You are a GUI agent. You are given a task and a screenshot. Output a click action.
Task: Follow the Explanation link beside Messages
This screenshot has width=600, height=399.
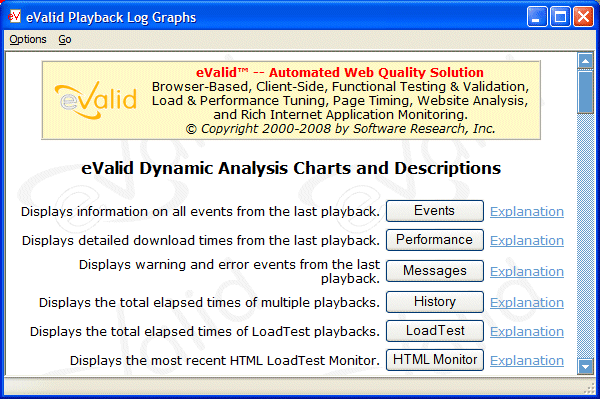click(527, 272)
